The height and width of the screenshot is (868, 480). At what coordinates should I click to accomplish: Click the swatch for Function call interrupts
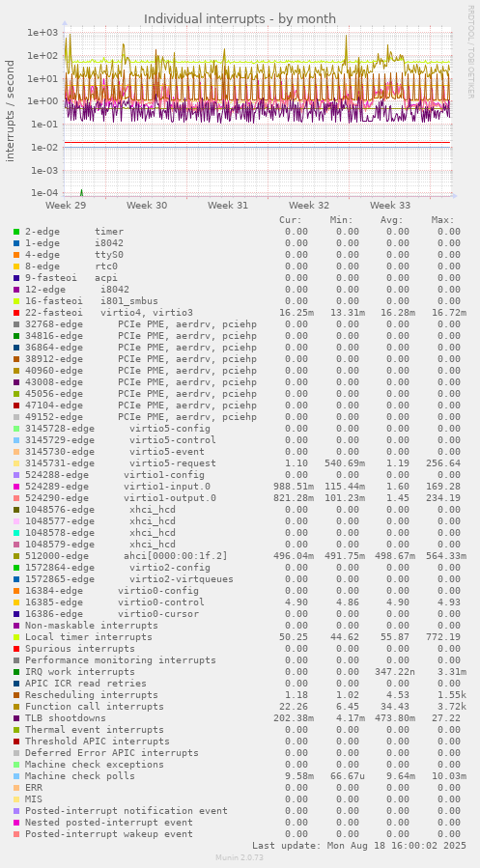[x=16, y=707]
